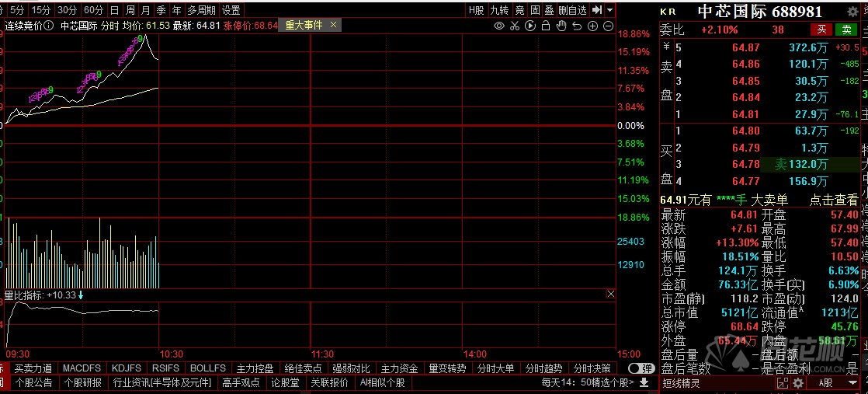Screen dimensions: 868x394
Task: Open the dropdown arrow beside 删自选
Action: (609, 10)
